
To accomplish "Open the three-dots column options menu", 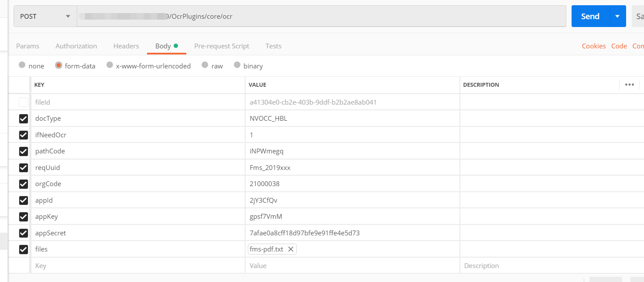I will (x=629, y=85).
